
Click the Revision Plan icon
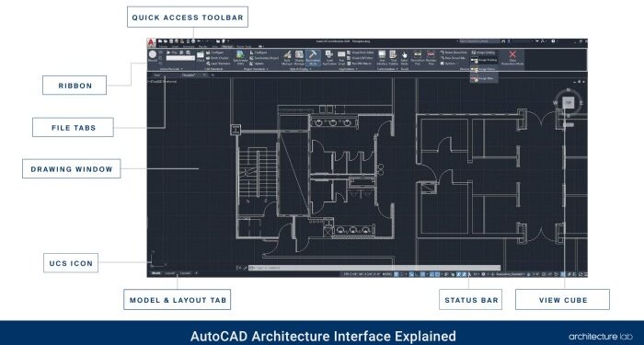[431, 58]
